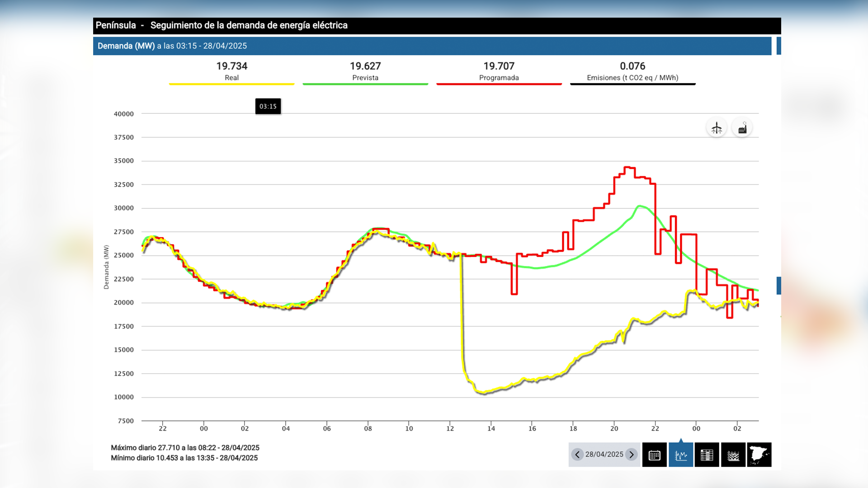Select the Spain map region icon
This screenshot has height=488, width=868.
point(759,455)
